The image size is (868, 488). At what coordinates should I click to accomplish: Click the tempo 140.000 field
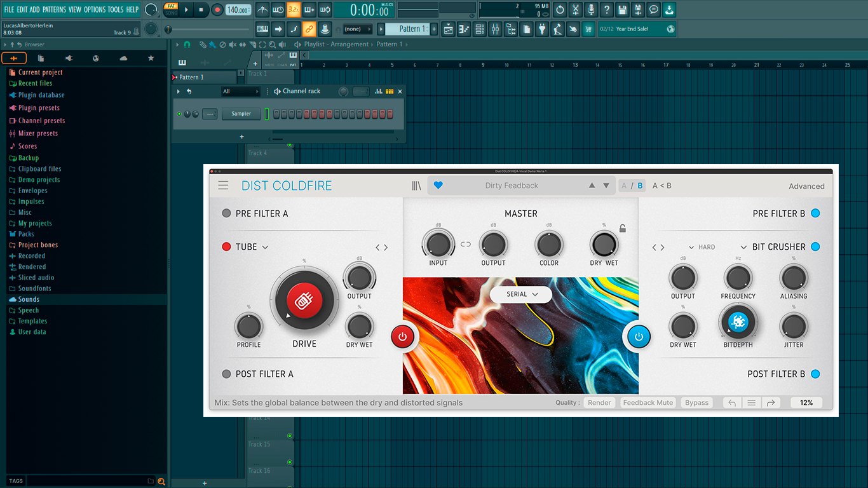(238, 10)
